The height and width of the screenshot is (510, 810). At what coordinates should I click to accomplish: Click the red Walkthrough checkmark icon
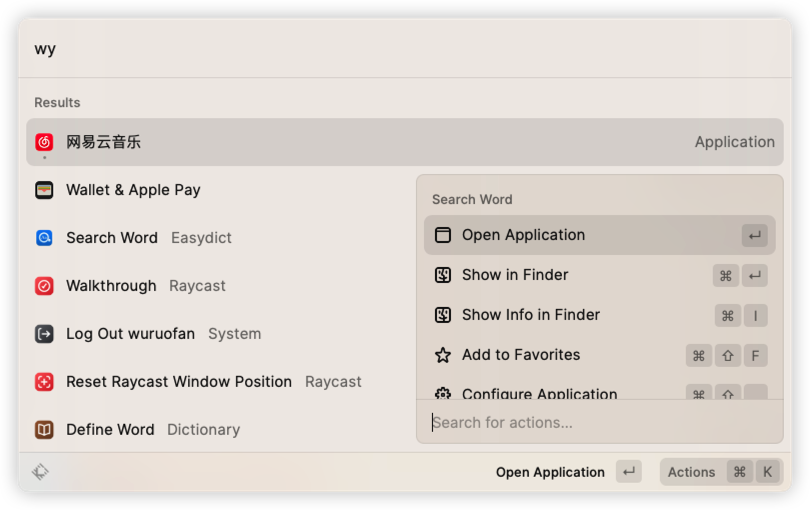point(44,286)
